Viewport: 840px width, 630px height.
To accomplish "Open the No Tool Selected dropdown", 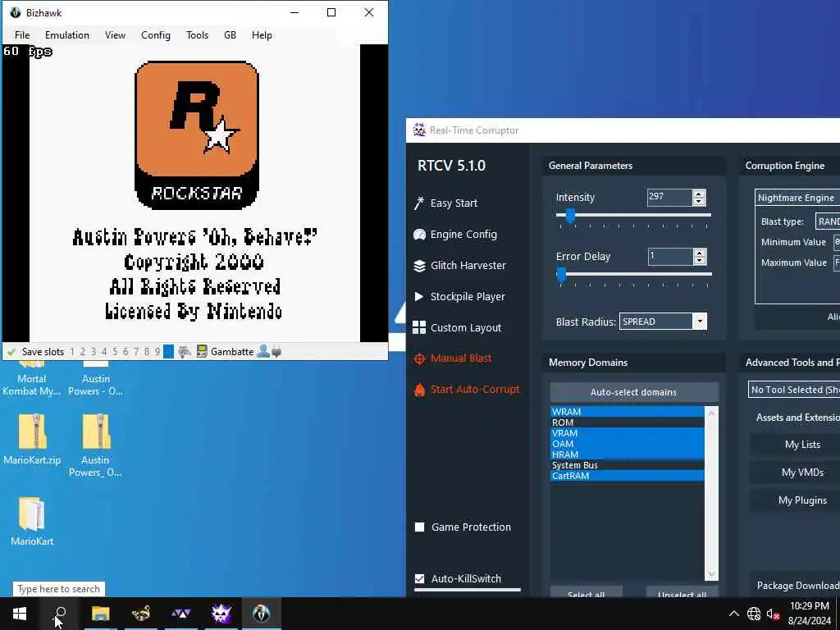I will pos(794,390).
